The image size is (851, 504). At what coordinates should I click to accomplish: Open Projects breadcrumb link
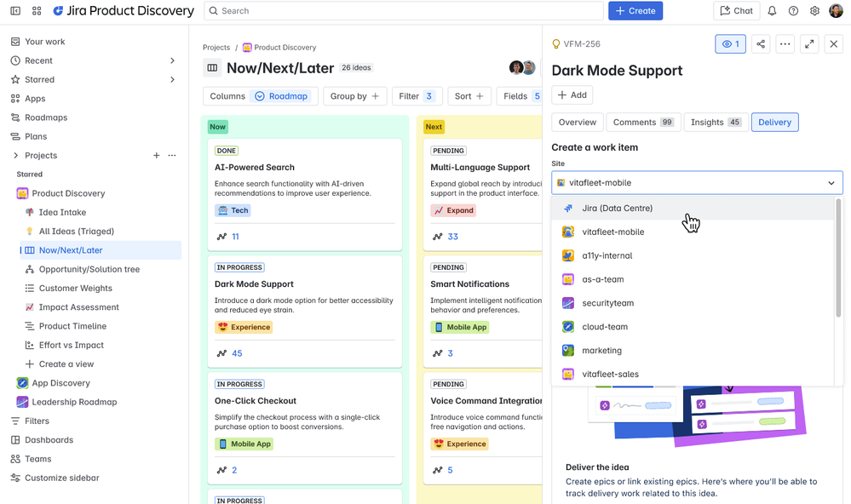(216, 48)
